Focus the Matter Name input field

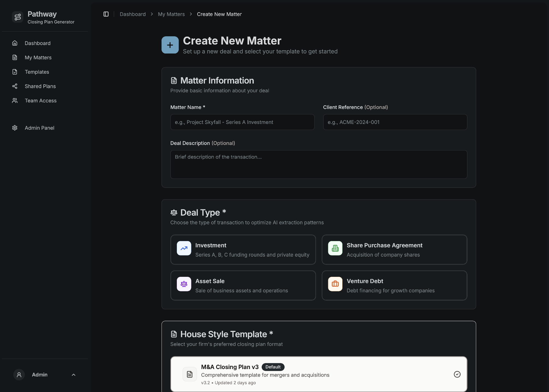point(242,122)
